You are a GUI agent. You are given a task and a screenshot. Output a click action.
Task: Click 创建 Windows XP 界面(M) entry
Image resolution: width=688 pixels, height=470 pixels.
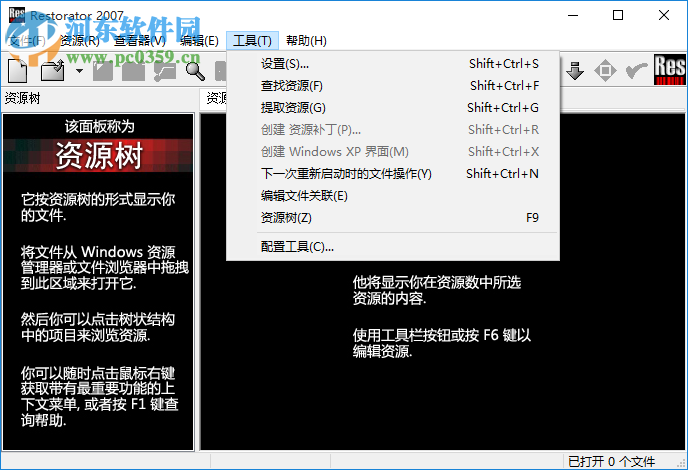[x=393, y=152]
